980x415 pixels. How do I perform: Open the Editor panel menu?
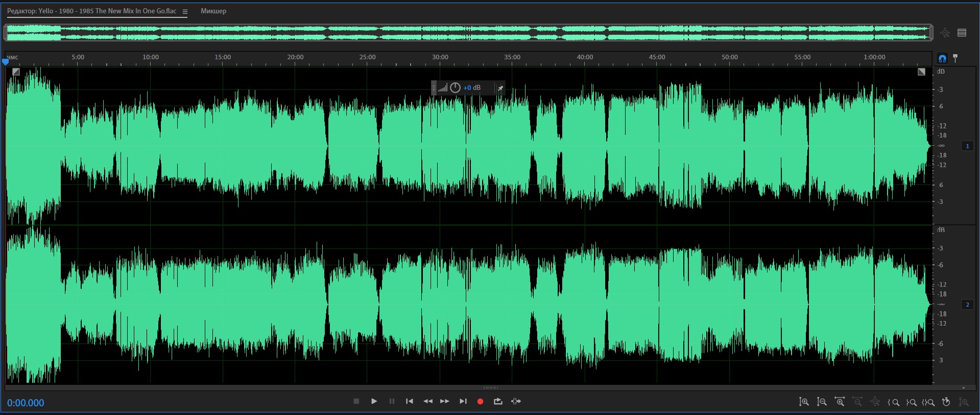pos(185,11)
